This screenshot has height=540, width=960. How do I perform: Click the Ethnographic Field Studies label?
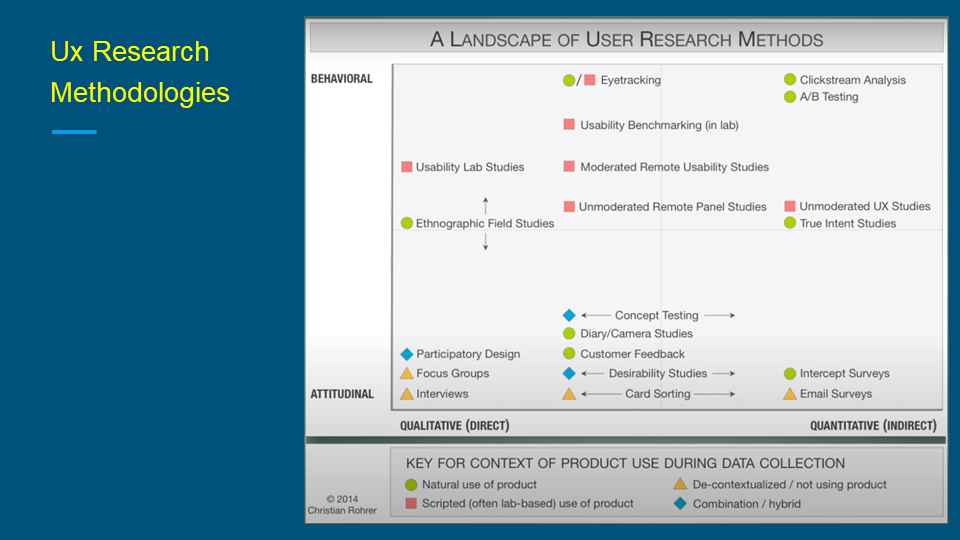(485, 223)
